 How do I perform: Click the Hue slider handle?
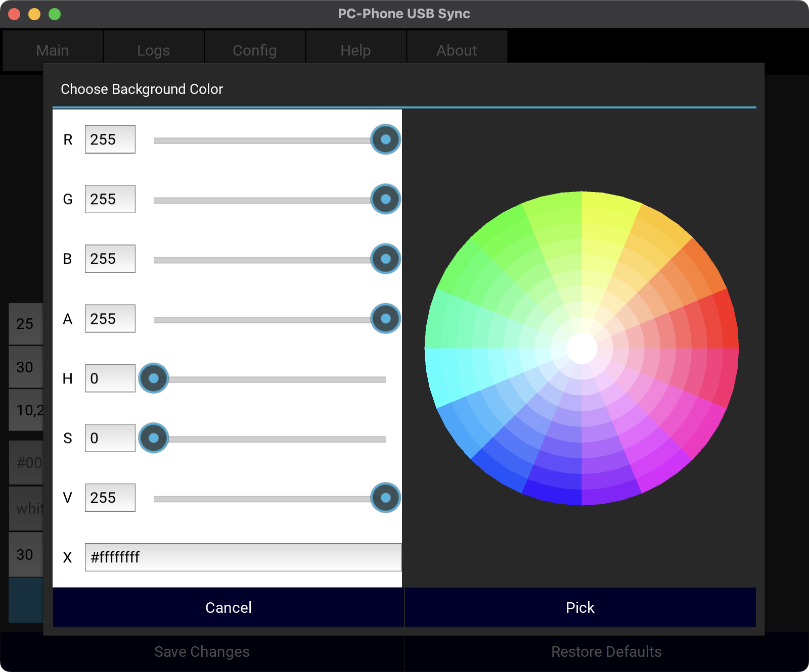154,378
